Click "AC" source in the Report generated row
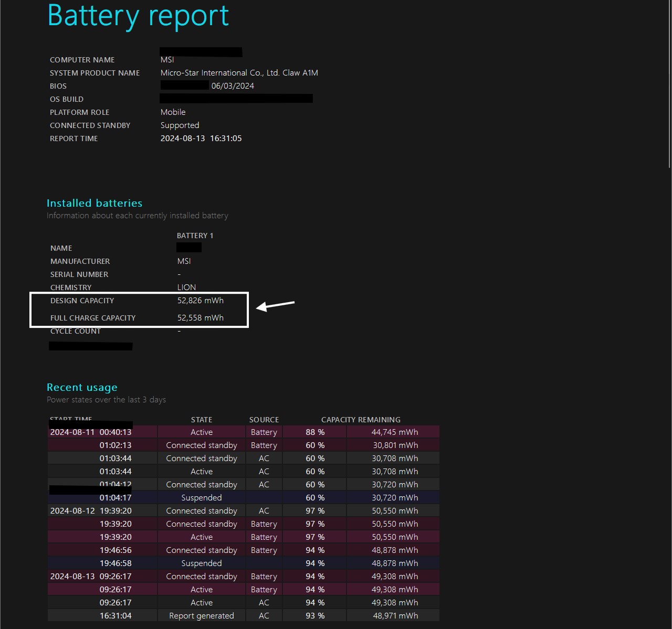Image resolution: width=672 pixels, height=629 pixels. [264, 616]
